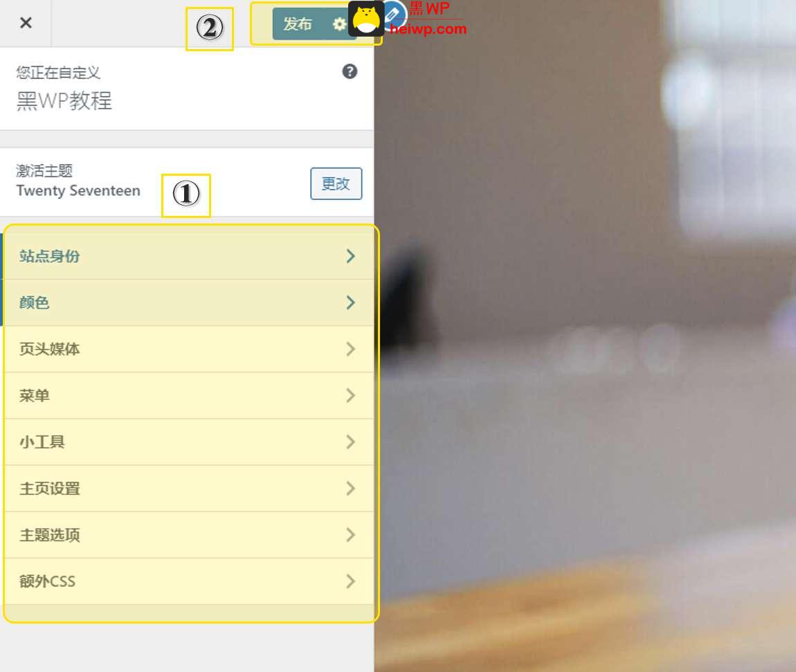Click the chevron arrow beside 颜色

(x=350, y=302)
